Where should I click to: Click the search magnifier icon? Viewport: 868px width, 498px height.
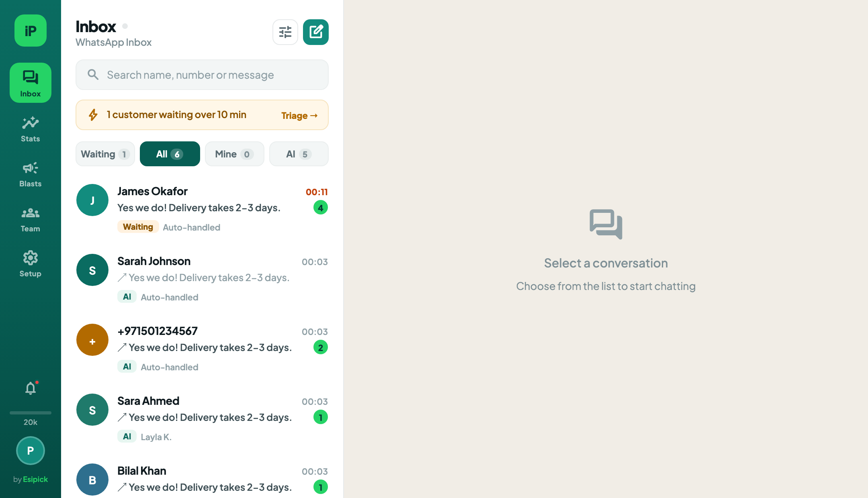pos(93,75)
